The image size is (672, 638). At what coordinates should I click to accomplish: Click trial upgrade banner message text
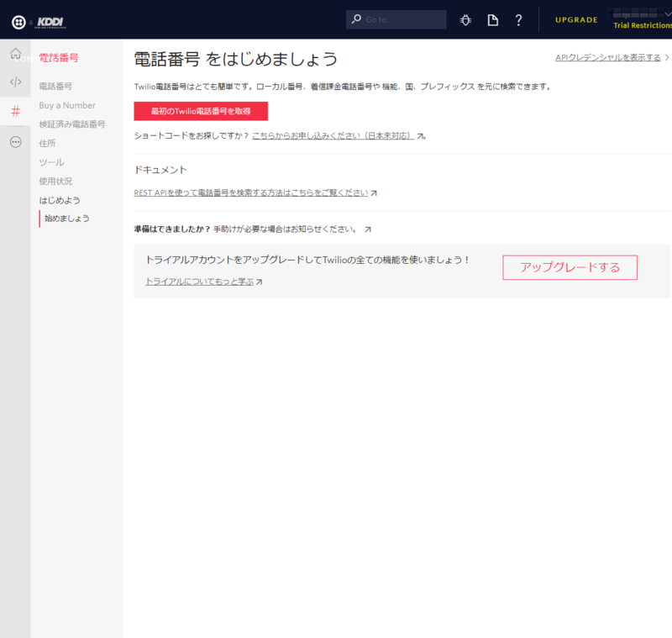307,260
